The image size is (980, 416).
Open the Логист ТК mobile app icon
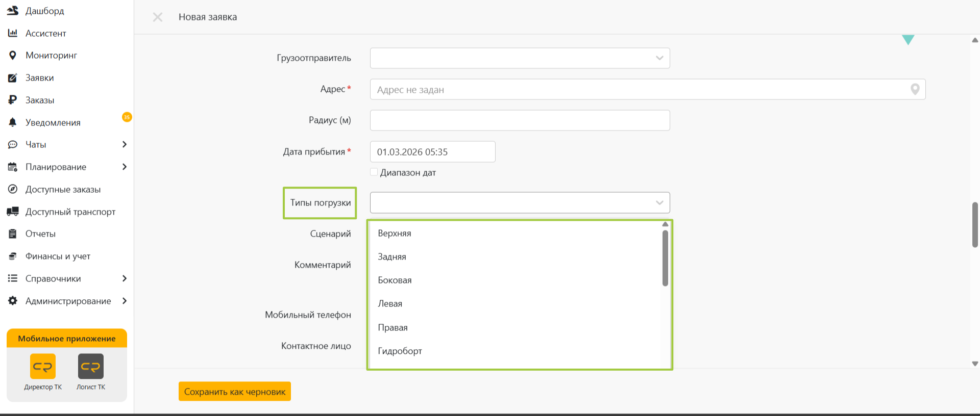coord(91,367)
